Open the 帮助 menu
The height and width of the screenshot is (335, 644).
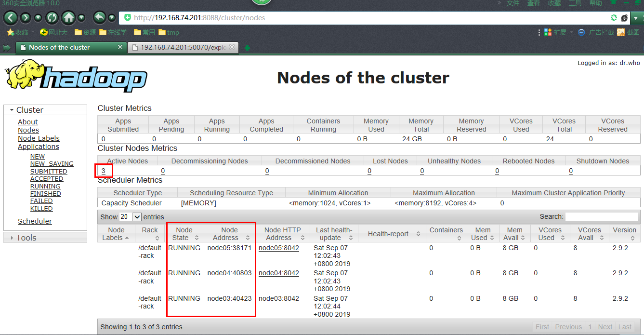coord(596,3)
